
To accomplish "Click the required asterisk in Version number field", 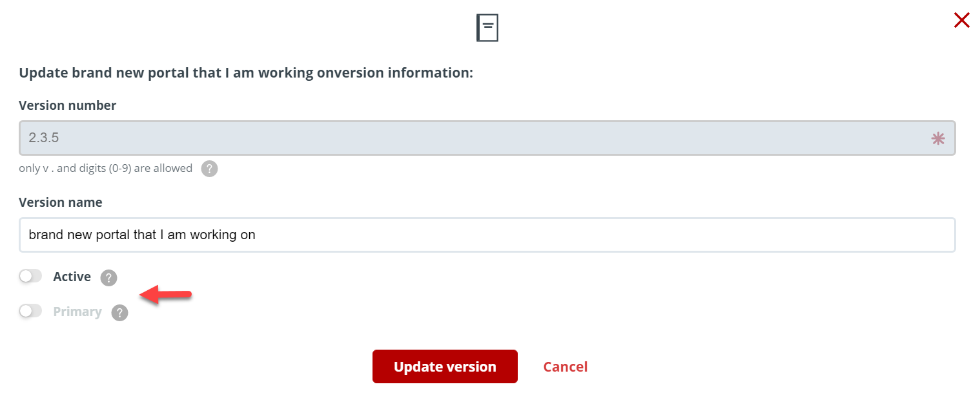I will (937, 138).
